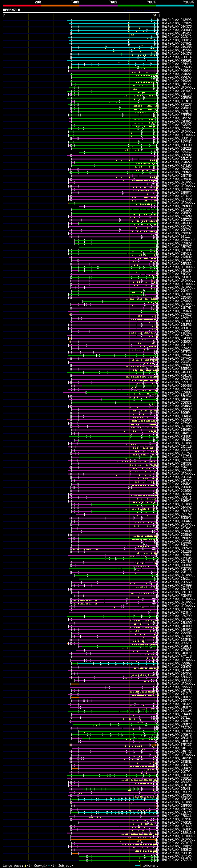Select label UniRef100_Q9M7N9
This screenshot has width=197, height=868.
coord(177,176)
